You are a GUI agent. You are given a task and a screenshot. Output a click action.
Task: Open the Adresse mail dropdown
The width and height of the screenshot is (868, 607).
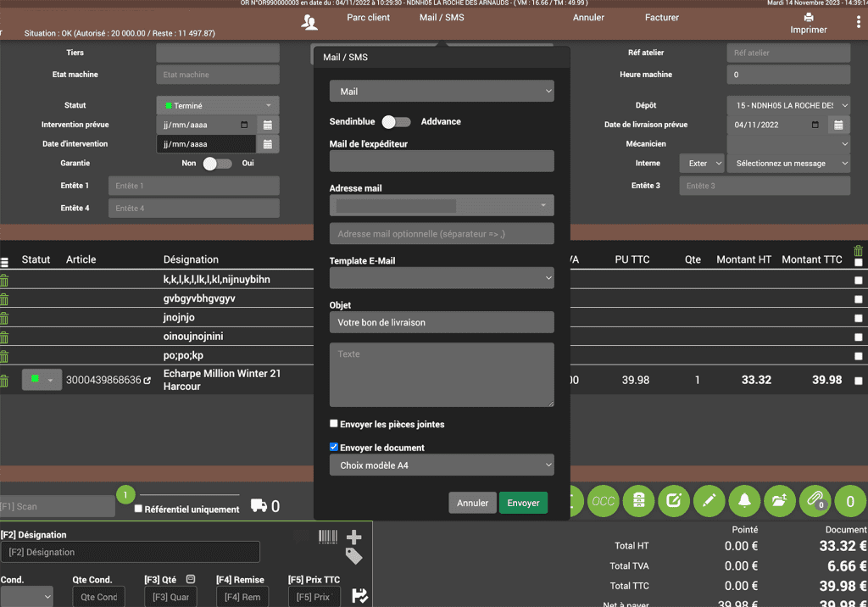[442, 205]
